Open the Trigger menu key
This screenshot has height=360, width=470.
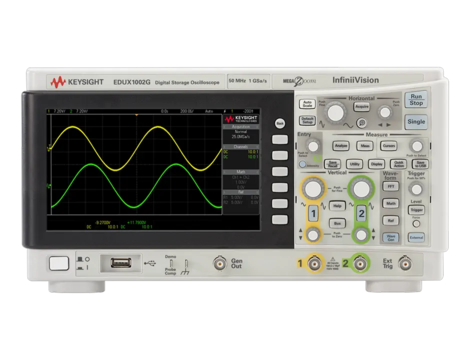point(416,210)
